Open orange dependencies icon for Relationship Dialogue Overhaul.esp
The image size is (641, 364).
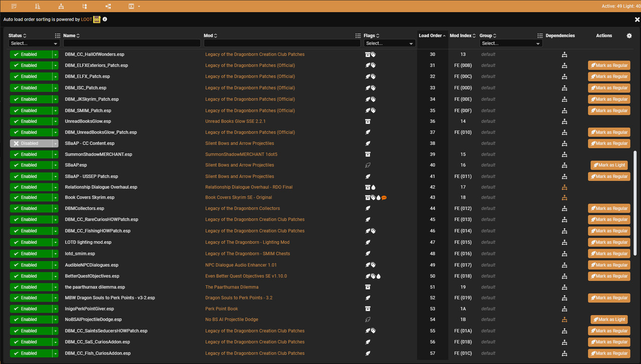(x=564, y=187)
